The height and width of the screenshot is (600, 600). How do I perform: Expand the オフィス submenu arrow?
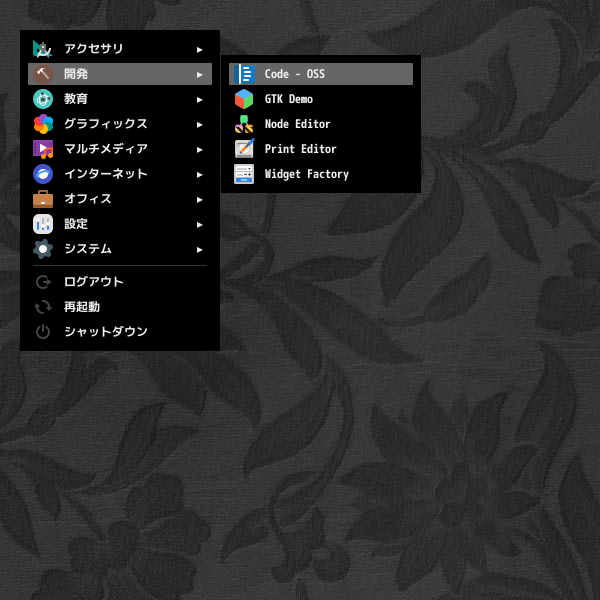coord(199,200)
